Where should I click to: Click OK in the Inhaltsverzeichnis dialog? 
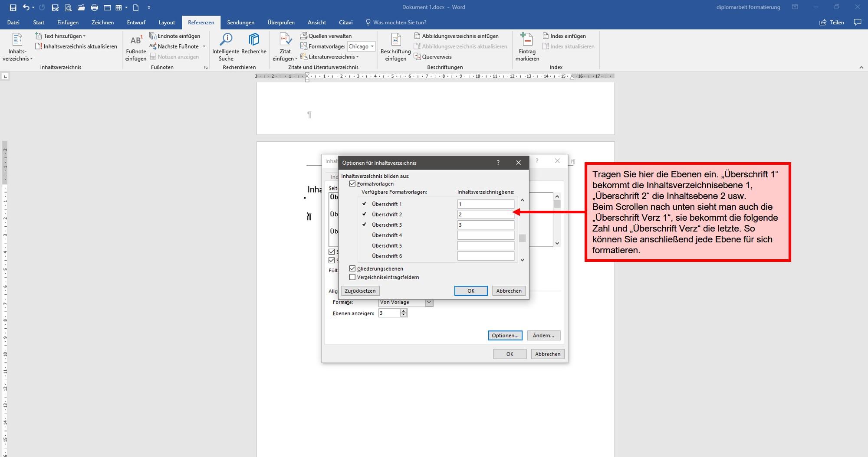[510, 354]
